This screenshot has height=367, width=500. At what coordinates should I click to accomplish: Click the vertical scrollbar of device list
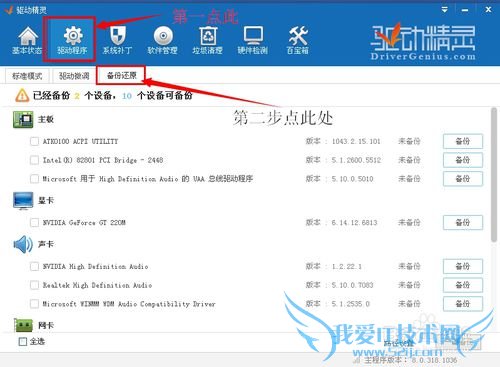click(494, 174)
